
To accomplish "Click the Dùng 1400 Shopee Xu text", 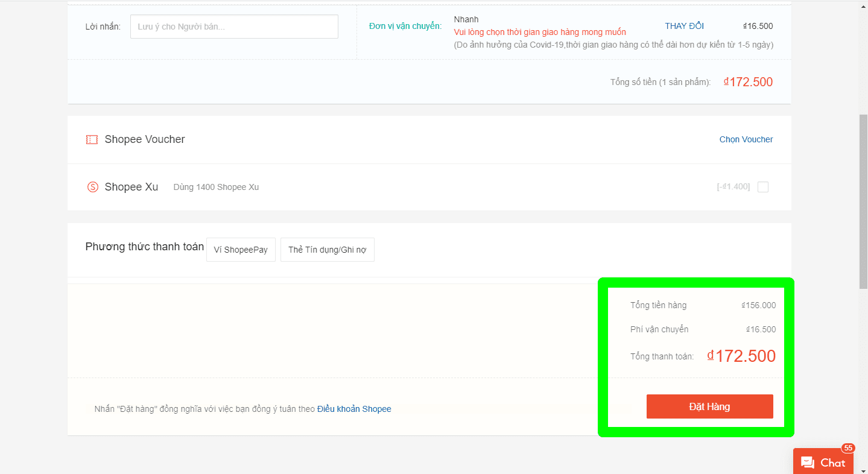I will pos(216,187).
